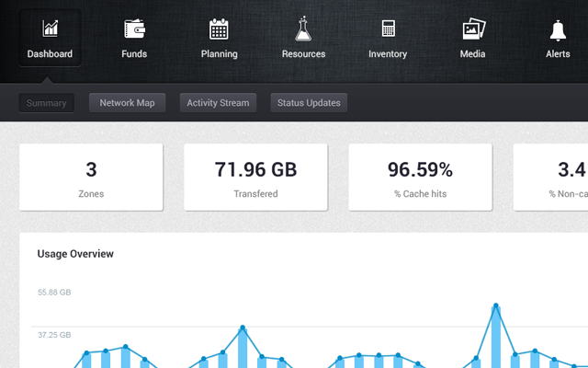The width and height of the screenshot is (588, 368).
Task: Select the Activity Stream tab
Action: point(218,103)
